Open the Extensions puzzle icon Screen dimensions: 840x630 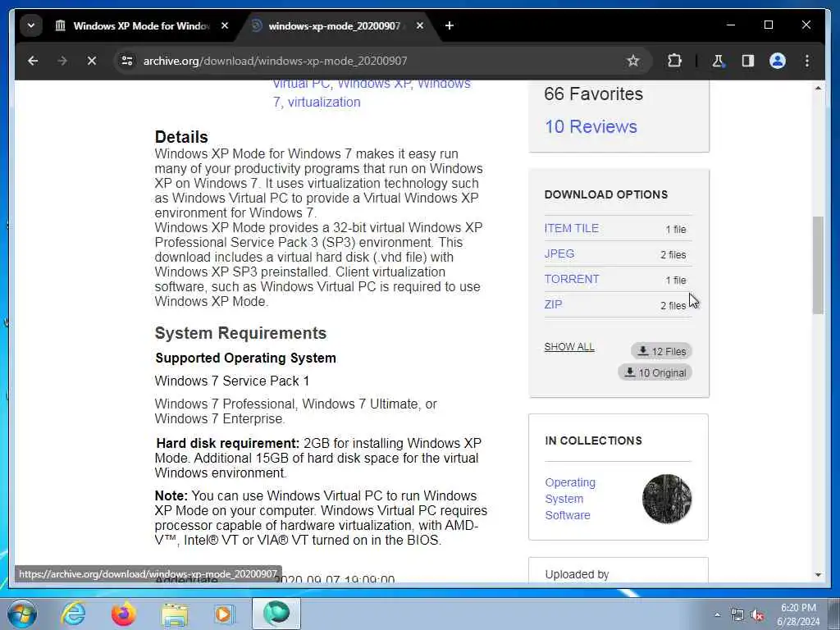click(x=674, y=61)
